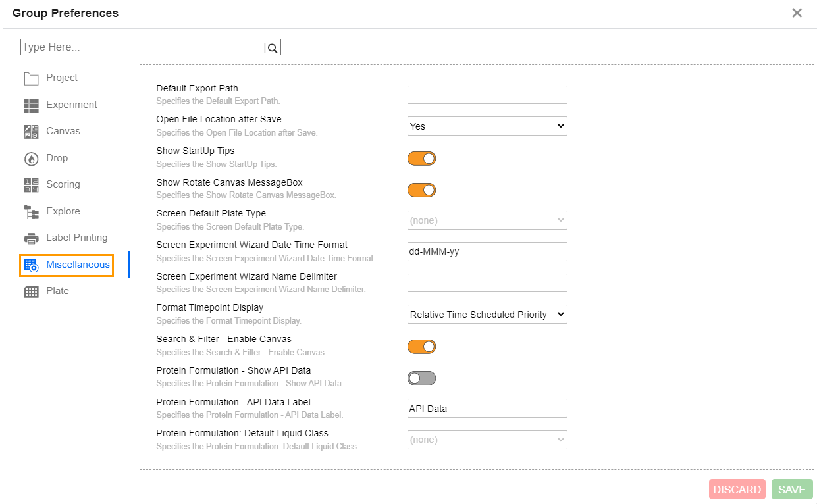The width and height of the screenshot is (817, 504).
Task: Disable the Show StartUp Tips toggle
Action: coord(421,159)
